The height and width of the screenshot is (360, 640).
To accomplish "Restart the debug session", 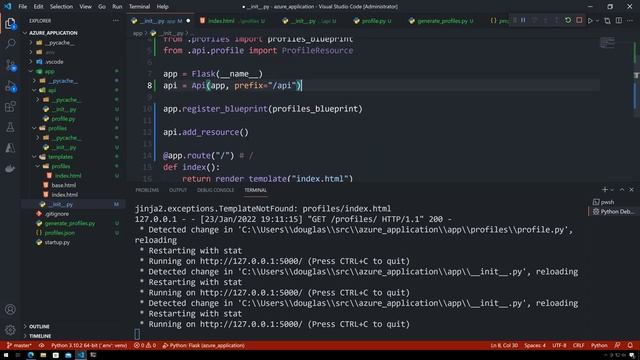I will [568, 20].
